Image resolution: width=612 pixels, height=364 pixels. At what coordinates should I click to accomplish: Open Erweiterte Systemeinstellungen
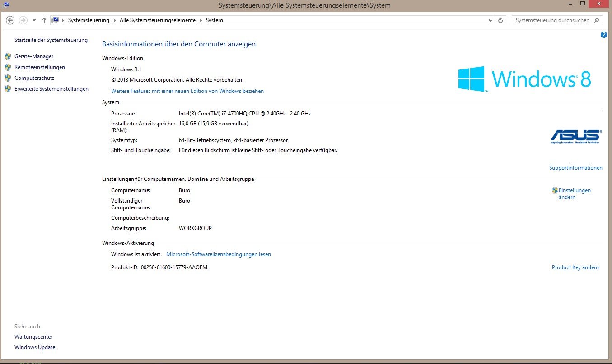51,89
